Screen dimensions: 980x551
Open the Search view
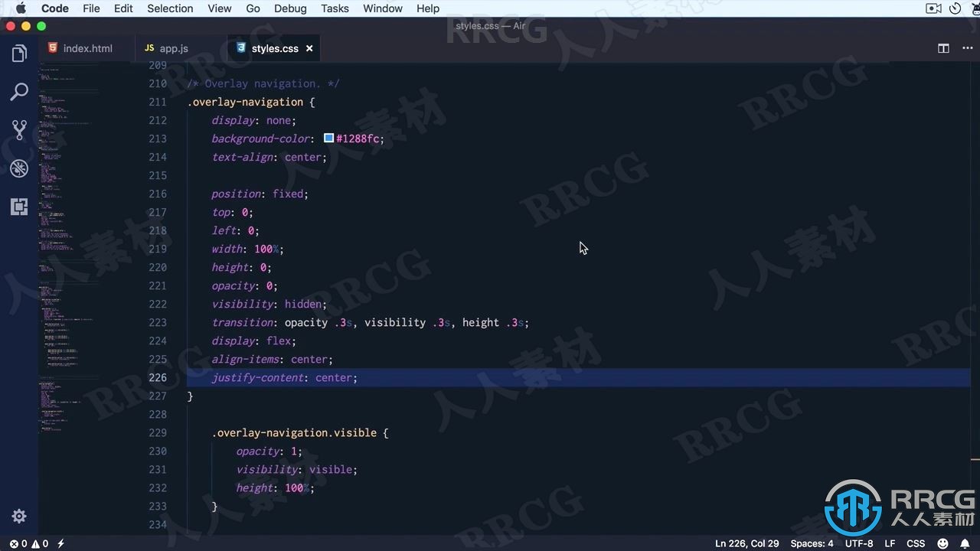pos(19,92)
